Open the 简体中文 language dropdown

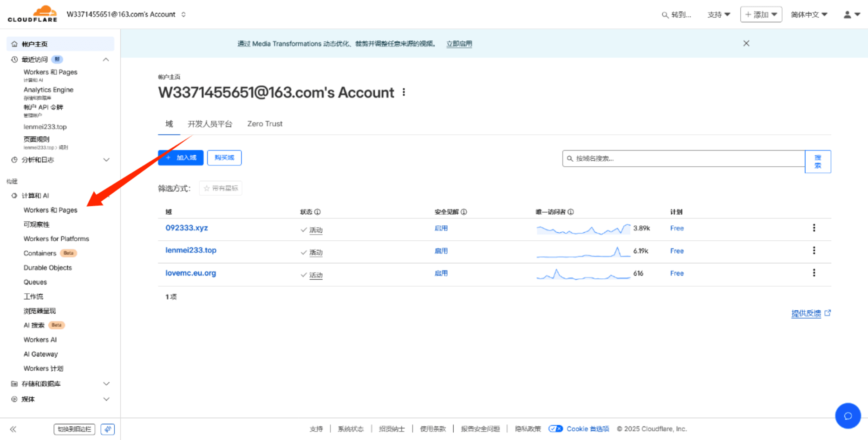(x=809, y=14)
